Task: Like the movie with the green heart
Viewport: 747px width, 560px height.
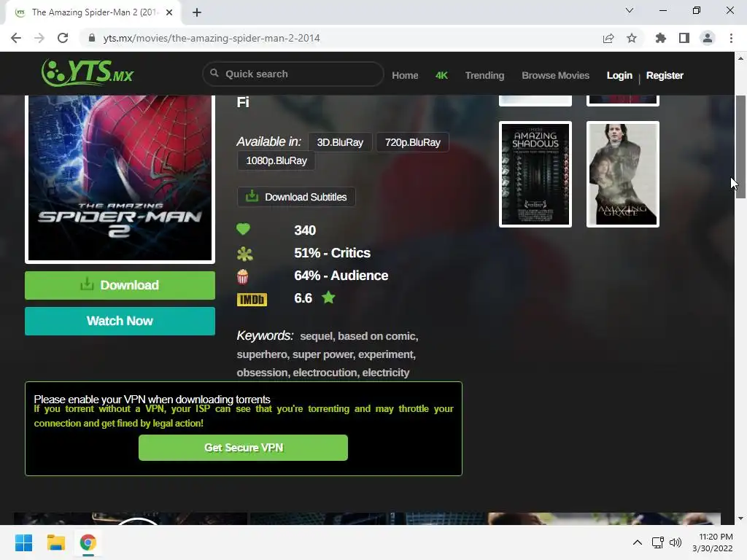Action: click(x=243, y=230)
